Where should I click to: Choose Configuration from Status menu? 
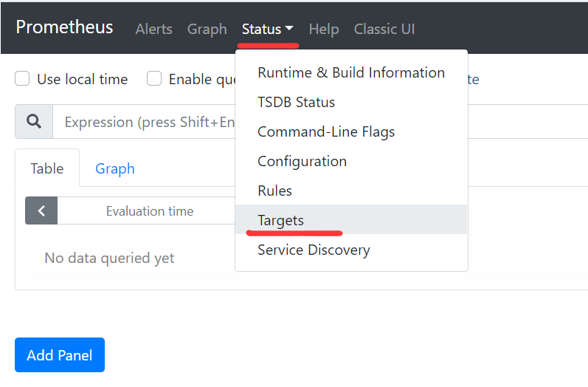tap(351, 161)
